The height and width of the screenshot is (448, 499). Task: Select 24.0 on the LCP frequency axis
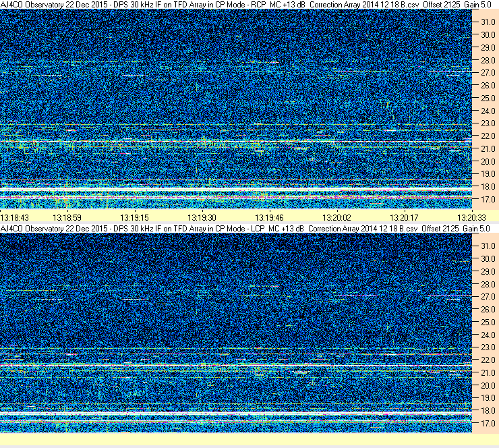point(488,335)
